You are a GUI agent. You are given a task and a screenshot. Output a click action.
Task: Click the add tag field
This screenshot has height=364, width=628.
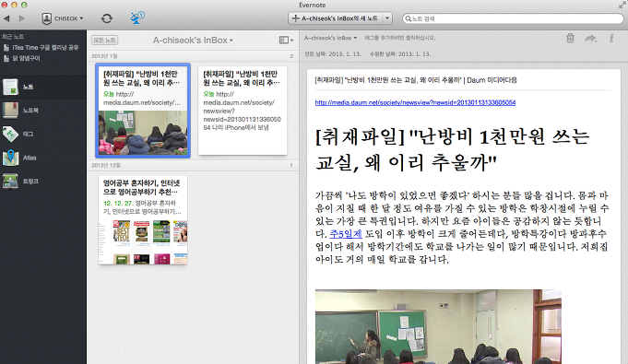pyautogui.click(x=399, y=38)
